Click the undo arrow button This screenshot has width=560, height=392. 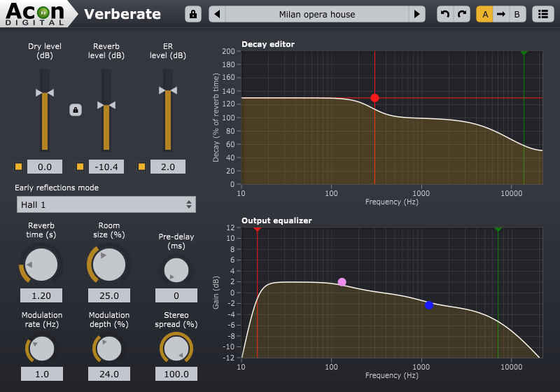point(445,14)
